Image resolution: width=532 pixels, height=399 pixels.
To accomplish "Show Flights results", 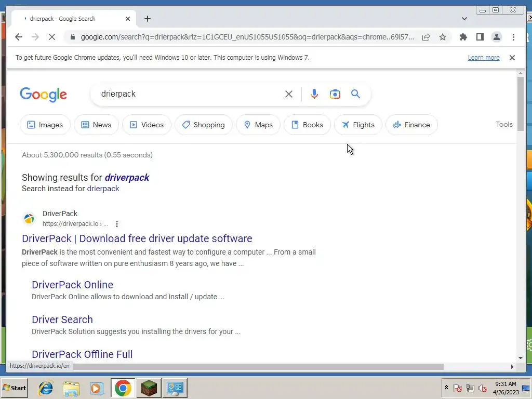I will coord(358,125).
